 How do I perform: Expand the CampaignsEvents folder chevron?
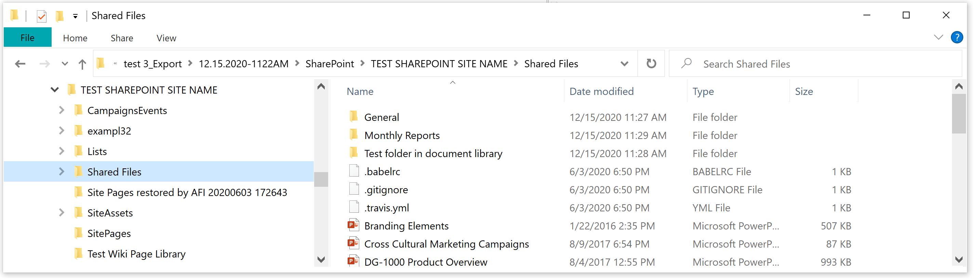tap(62, 110)
